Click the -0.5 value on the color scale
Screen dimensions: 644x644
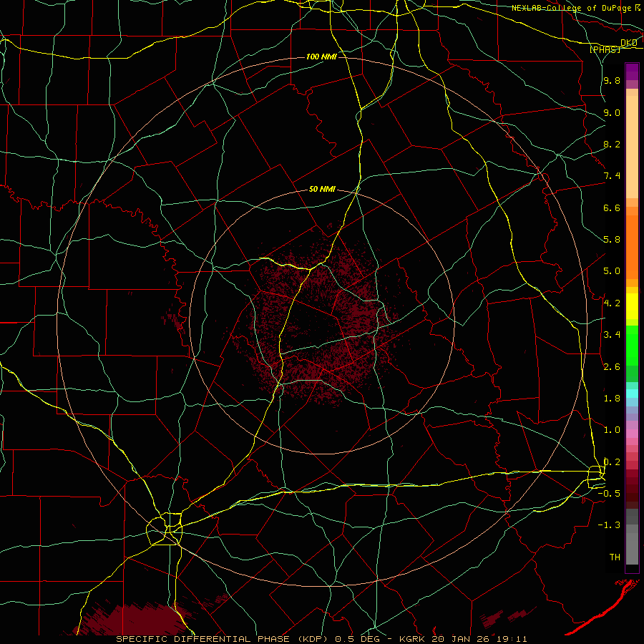609,494
